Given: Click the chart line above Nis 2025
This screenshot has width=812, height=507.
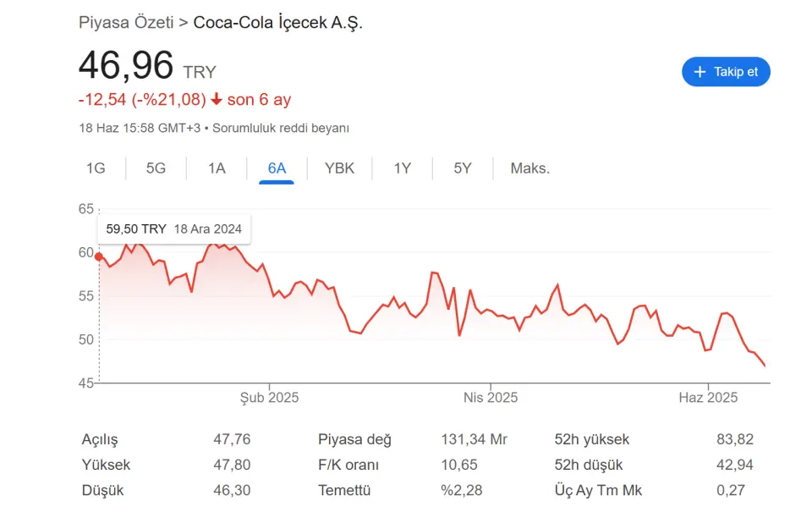Looking at the screenshot, I should [491, 311].
